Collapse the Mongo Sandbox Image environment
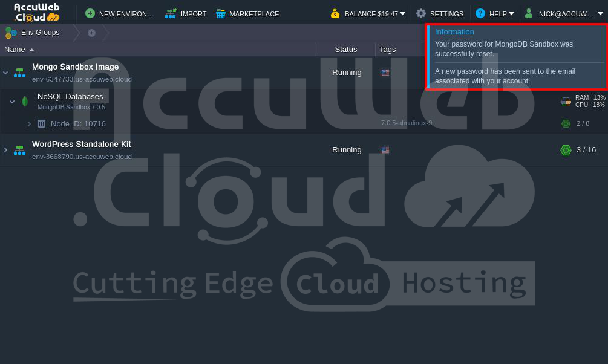This screenshot has height=364, width=608. tap(5, 73)
